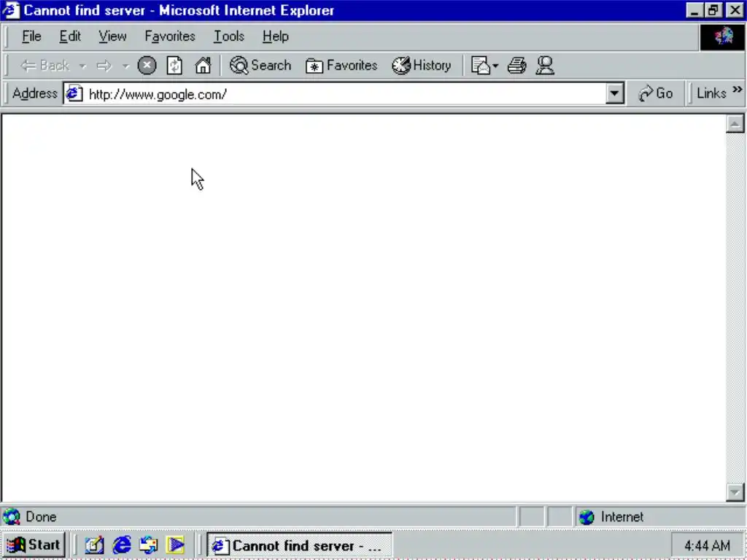The image size is (747, 560).
Task: Open the Help menu
Action: pos(275,36)
